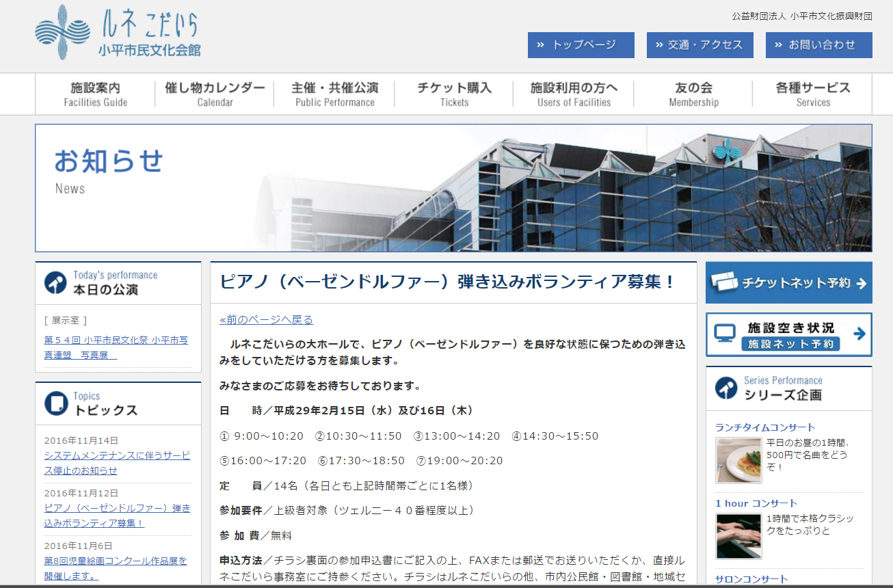Open the トップページ button
The image size is (893, 588).
pos(581,45)
